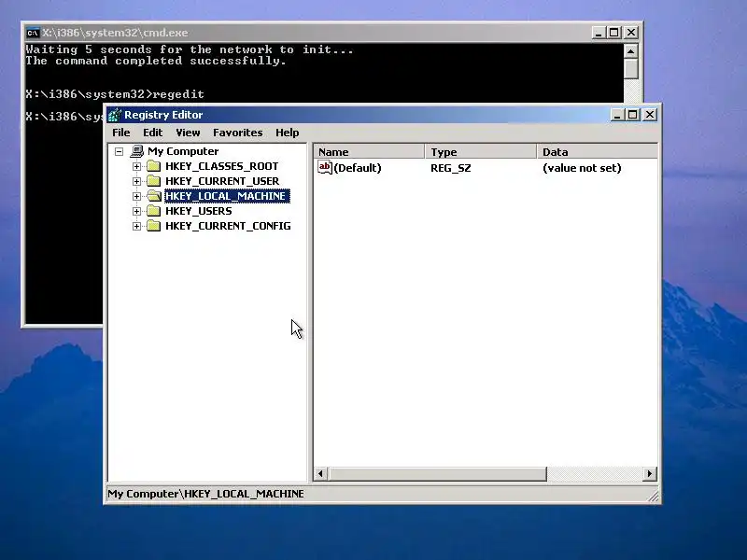Click the HKEY_CLASSES_ROOT folder icon

153,166
